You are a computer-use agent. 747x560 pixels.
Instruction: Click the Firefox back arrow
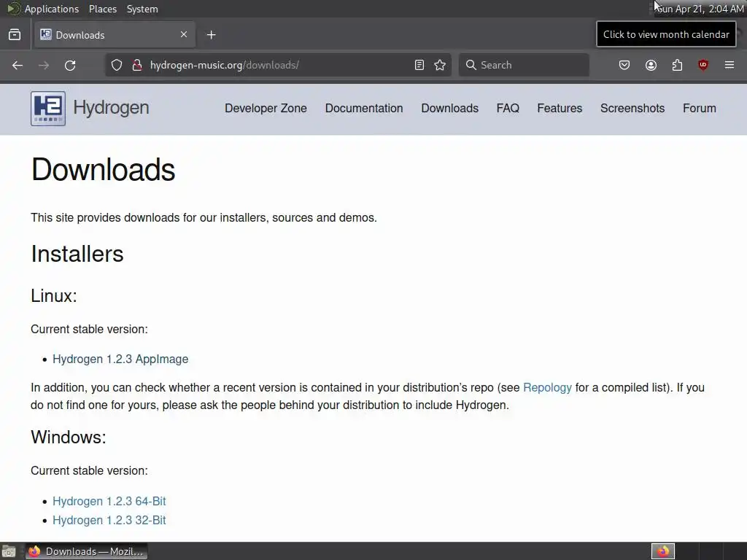click(x=18, y=65)
